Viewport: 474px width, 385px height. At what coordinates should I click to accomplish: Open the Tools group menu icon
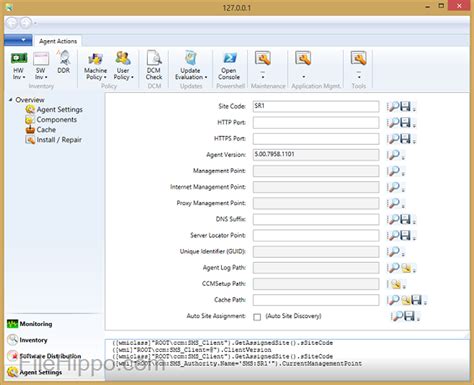[359, 58]
